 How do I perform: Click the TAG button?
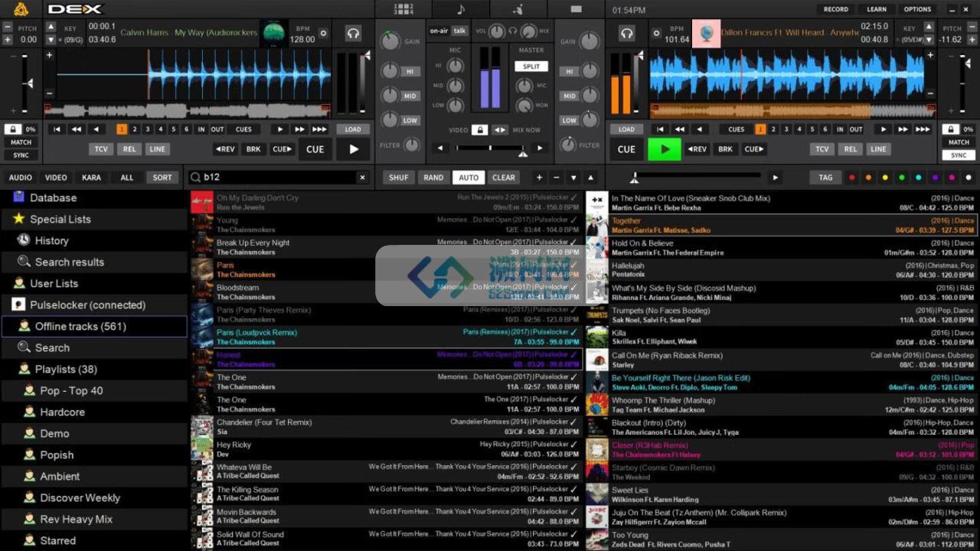pyautogui.click(x=825, y=178)
